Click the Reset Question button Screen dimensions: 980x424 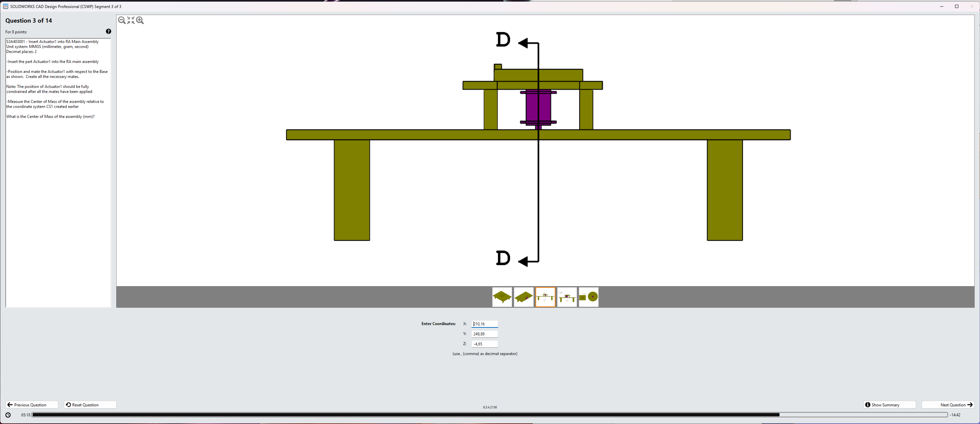pos(90,405)
